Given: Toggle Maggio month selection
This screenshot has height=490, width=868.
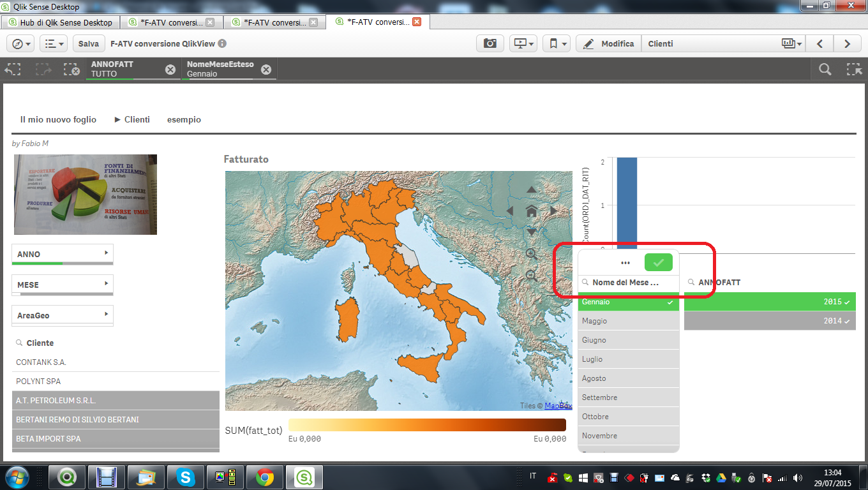Looking at the screenshot, I should [x=629, y=321].
